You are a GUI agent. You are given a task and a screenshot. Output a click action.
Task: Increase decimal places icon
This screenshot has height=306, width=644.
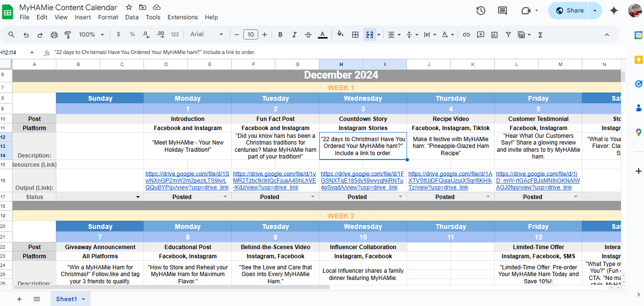[x=160, y=35]
